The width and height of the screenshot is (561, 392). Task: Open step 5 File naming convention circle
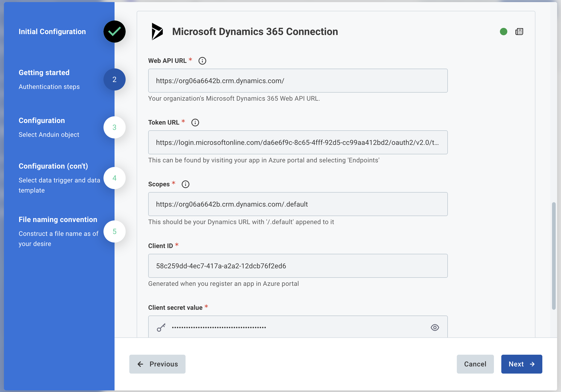tap(114, 232)
